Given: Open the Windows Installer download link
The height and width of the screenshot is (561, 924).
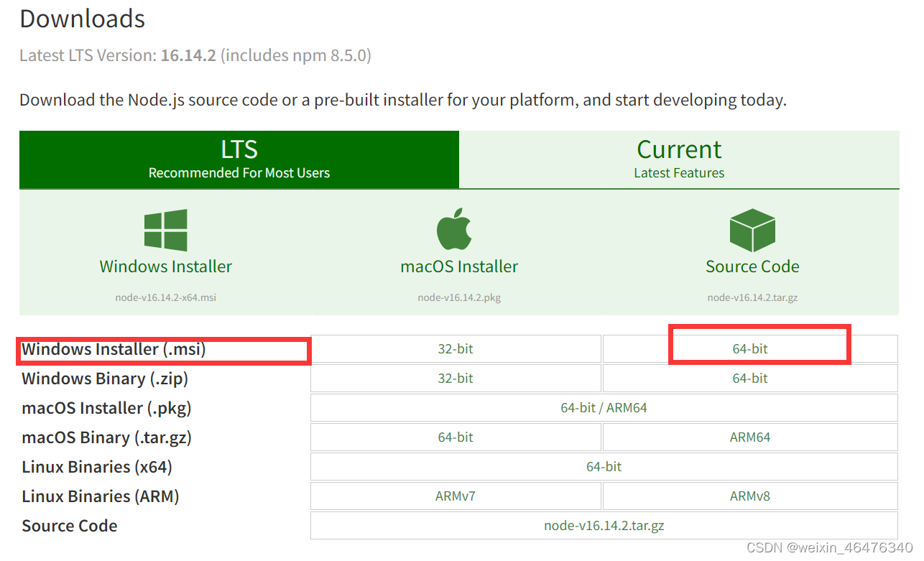Looking at the screenshot, I should (166, 266).
